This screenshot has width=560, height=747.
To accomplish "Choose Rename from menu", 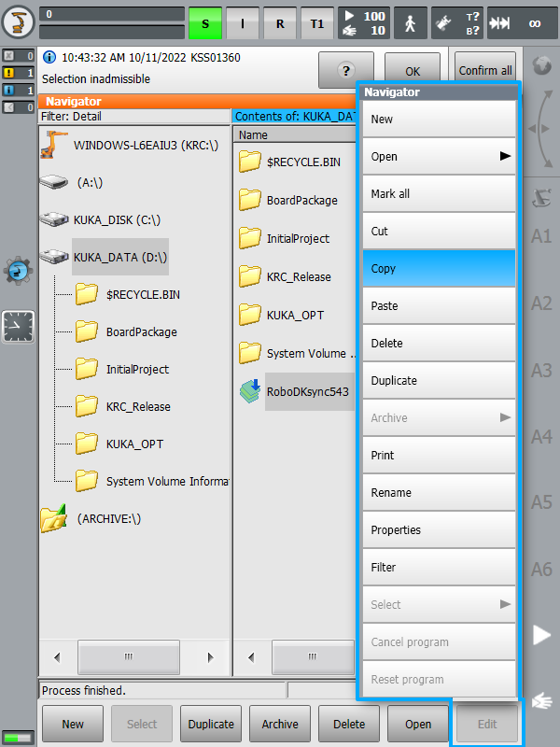I will (x=439, y=493).
